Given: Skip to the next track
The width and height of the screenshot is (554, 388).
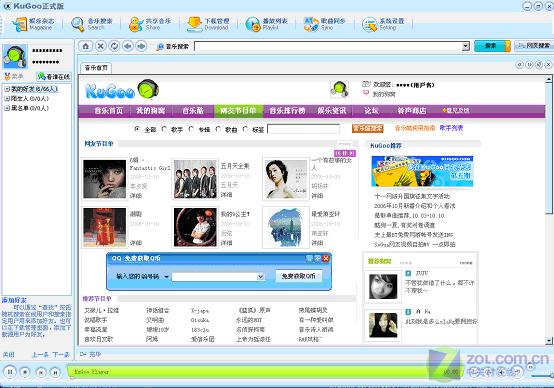Looking at the screenshot, I should tap(55, 372).
